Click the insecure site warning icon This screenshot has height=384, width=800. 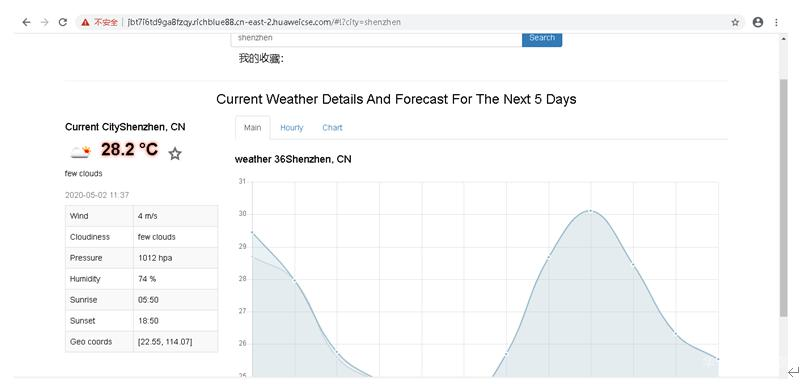click(86, 22)
